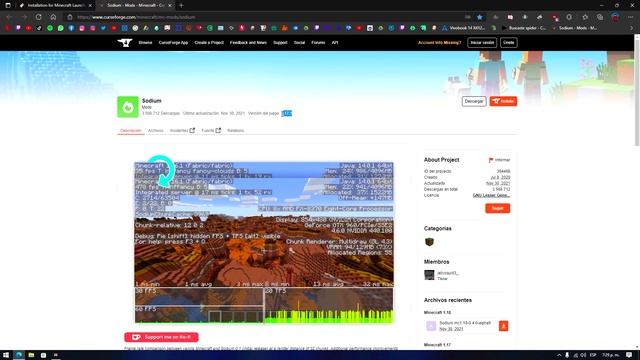Click the orange Seguir follow button
640x360 pixels.
coord(498,208)
